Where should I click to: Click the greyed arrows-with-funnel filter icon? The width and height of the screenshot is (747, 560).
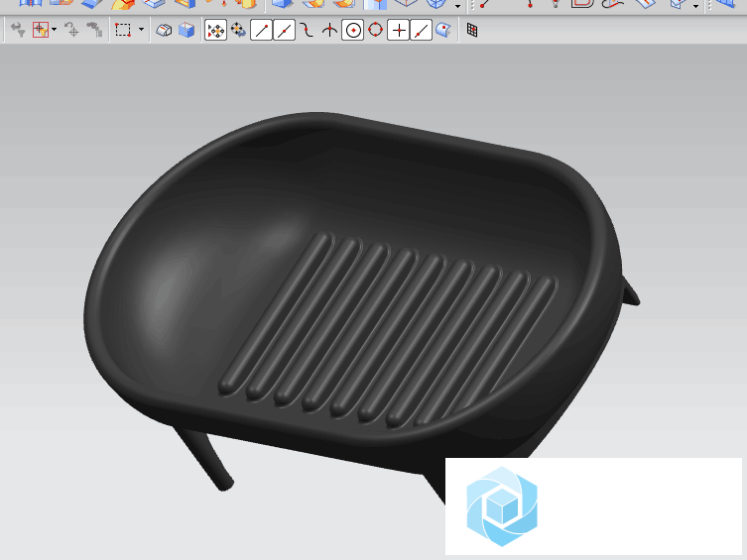18,30
